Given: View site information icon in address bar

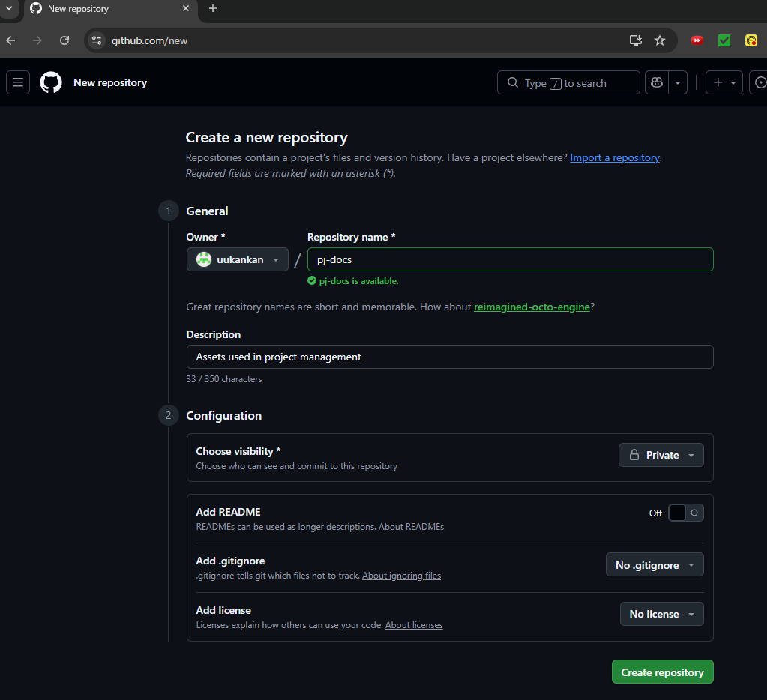Looking at the screenshot, I should point(96,40).
